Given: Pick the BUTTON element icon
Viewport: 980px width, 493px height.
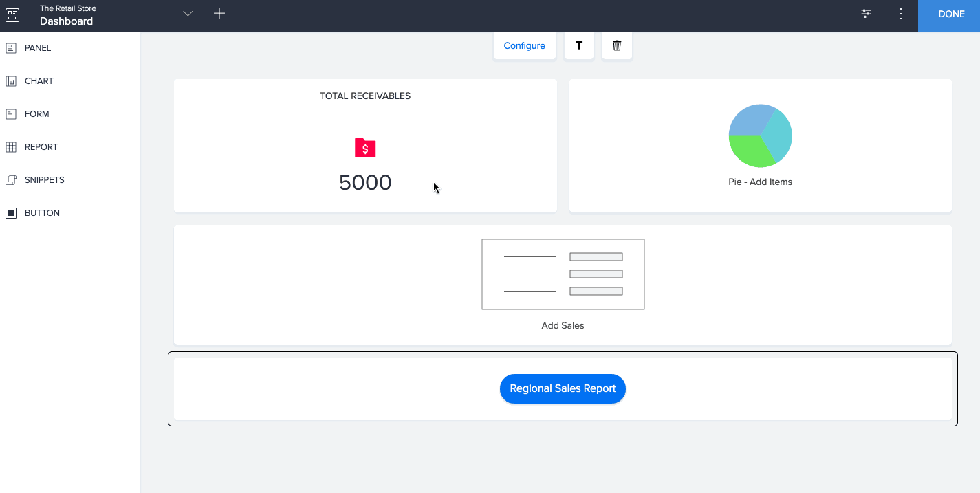Looking at the screenshot, I should 11,213.
